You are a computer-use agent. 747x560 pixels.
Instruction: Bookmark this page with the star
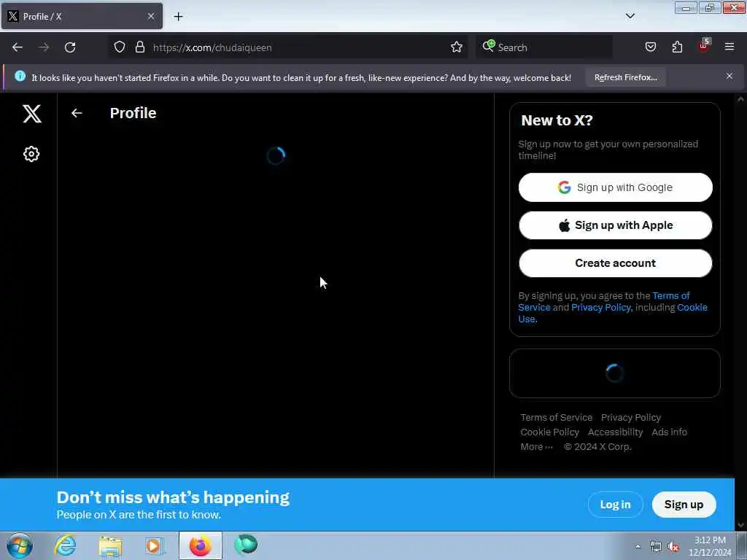pyautogui.click(x=457, y=47)
